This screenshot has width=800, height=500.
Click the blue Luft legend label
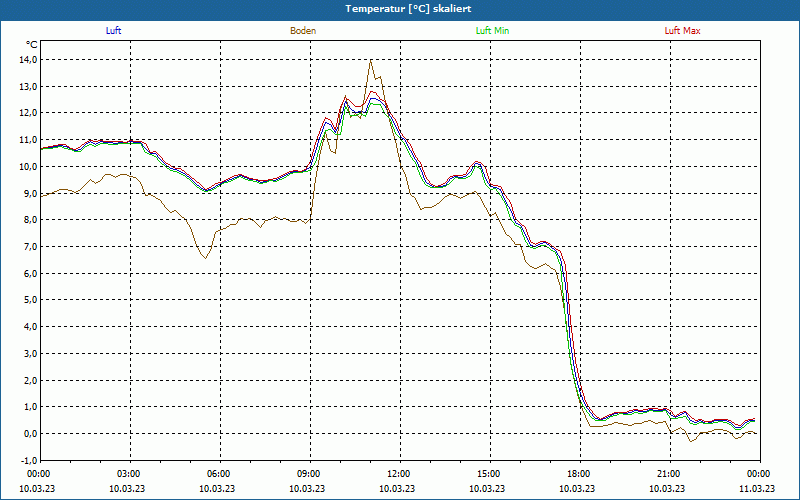point(113,31)
